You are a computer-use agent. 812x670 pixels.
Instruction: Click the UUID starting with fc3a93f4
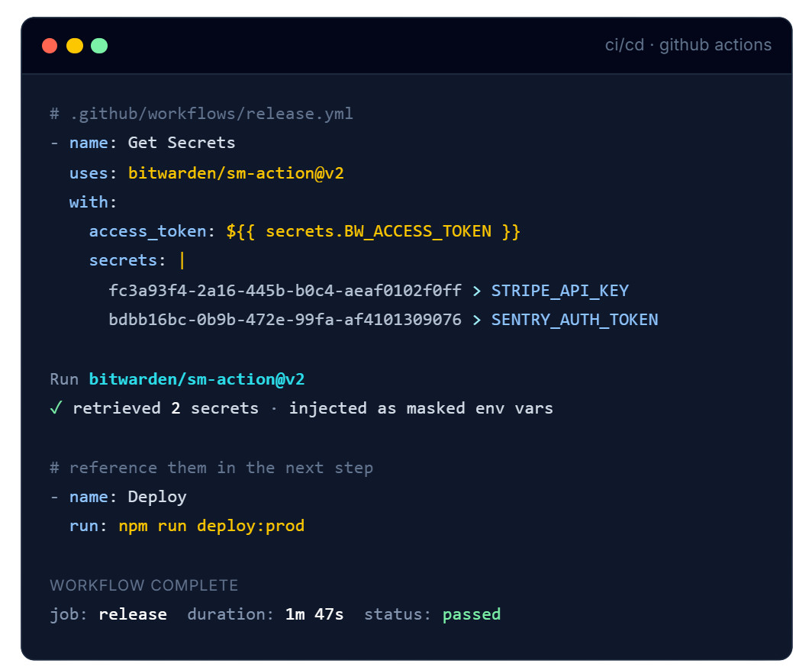point(285,291)
